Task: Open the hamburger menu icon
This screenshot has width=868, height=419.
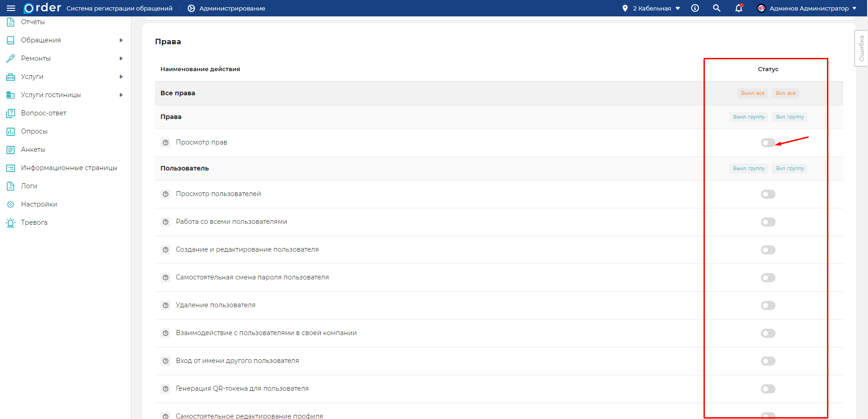Action: [11, 8]
